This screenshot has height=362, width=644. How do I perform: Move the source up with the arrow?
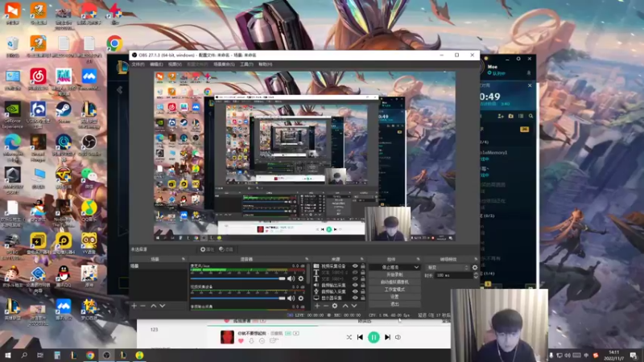(x=345, y=306)
